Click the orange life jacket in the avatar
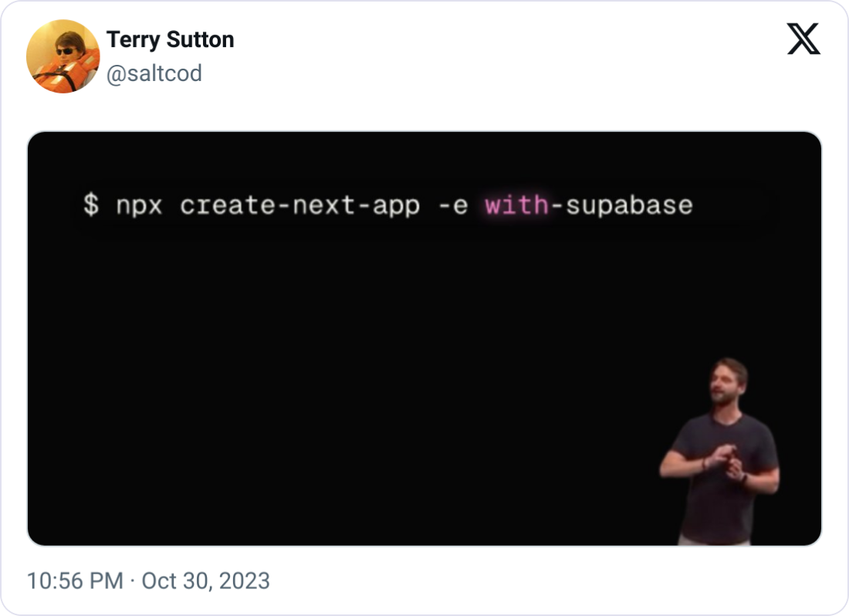Screen dimensions: 849x616 point(68,75)
